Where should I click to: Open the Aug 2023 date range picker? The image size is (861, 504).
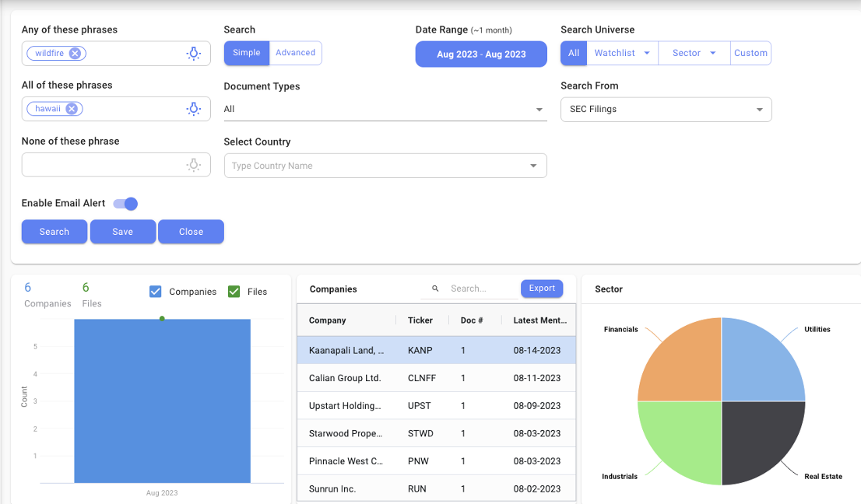coord(481,54)
